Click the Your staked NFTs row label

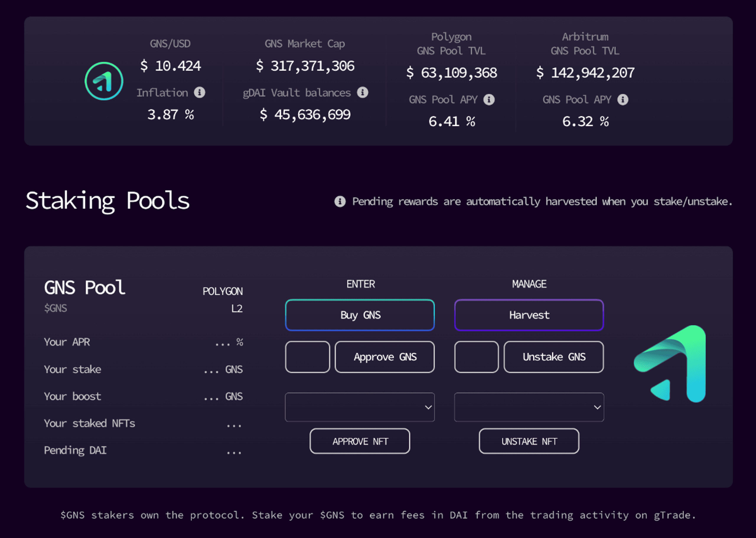click(x=89, y=423)
